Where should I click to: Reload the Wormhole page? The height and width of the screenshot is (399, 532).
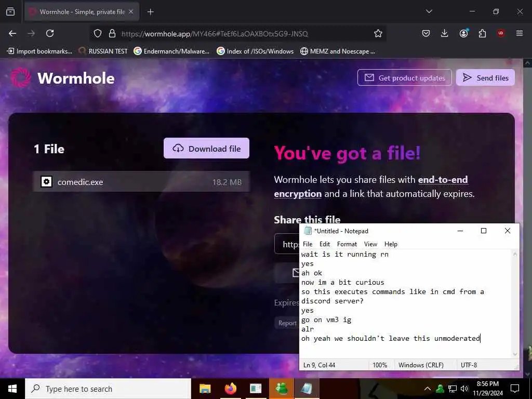[50, 33]
